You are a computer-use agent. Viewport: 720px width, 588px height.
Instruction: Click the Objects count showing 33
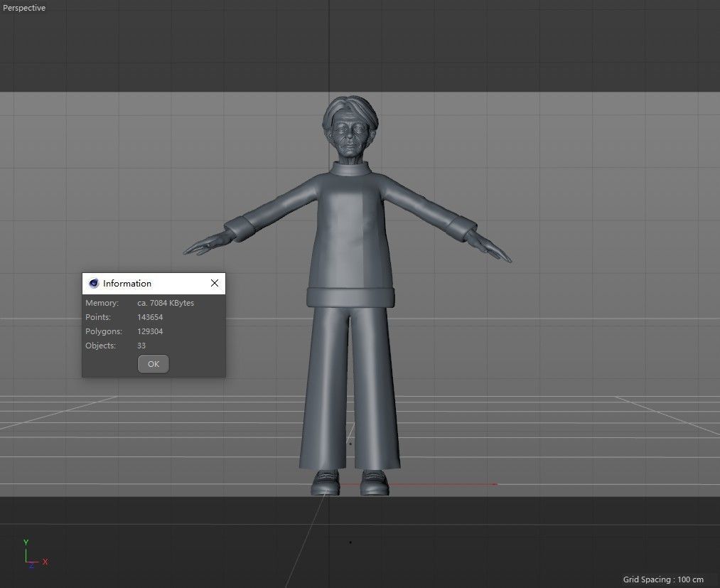pyautogui.click(x=141, y=346)
